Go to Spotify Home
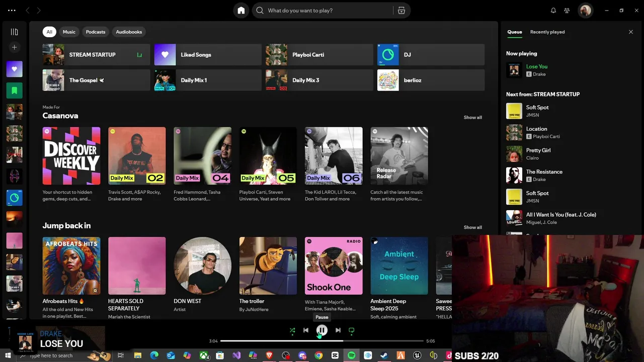This screenshot has height=362, width=644. coord(241,11)
